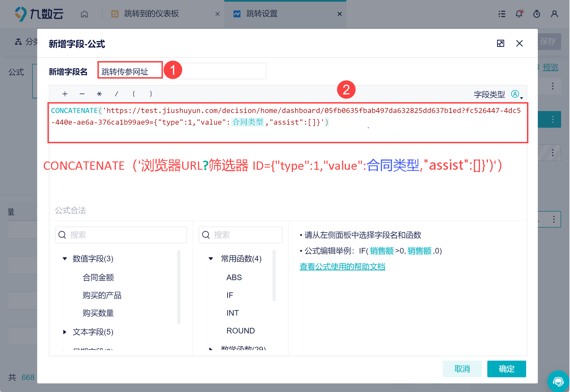
Task: Open the chat support bubble icon
Action: pyautogui.click(x=558, y=381)
